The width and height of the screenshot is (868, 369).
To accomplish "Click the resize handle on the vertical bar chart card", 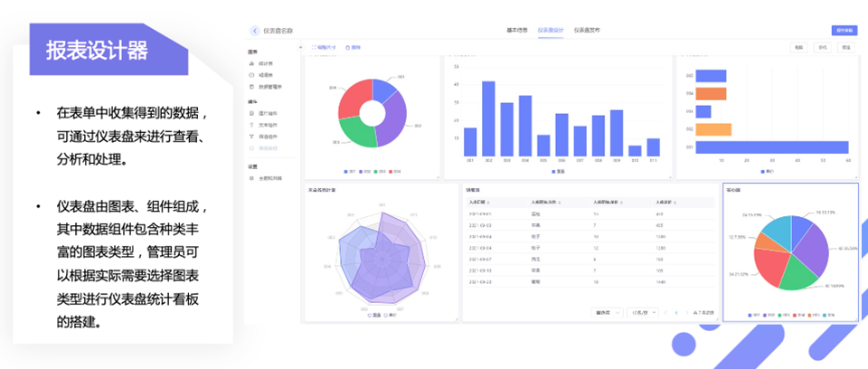I will point(670,177).
